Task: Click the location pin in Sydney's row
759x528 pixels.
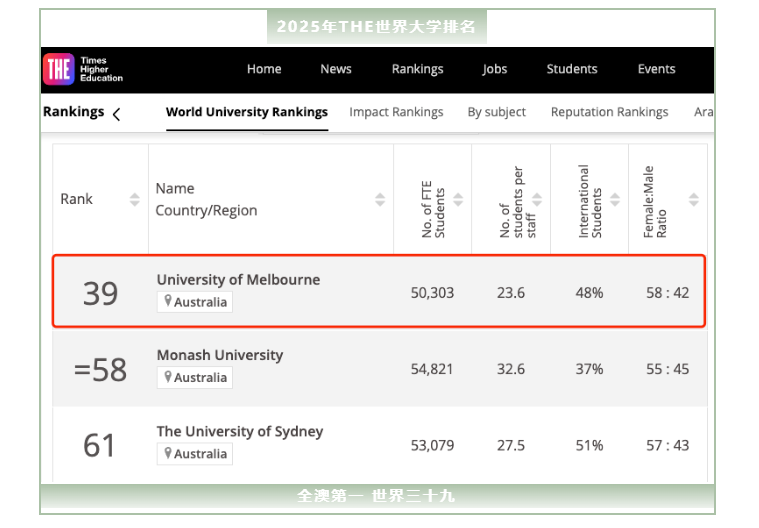Action: (x=168, y=453)
